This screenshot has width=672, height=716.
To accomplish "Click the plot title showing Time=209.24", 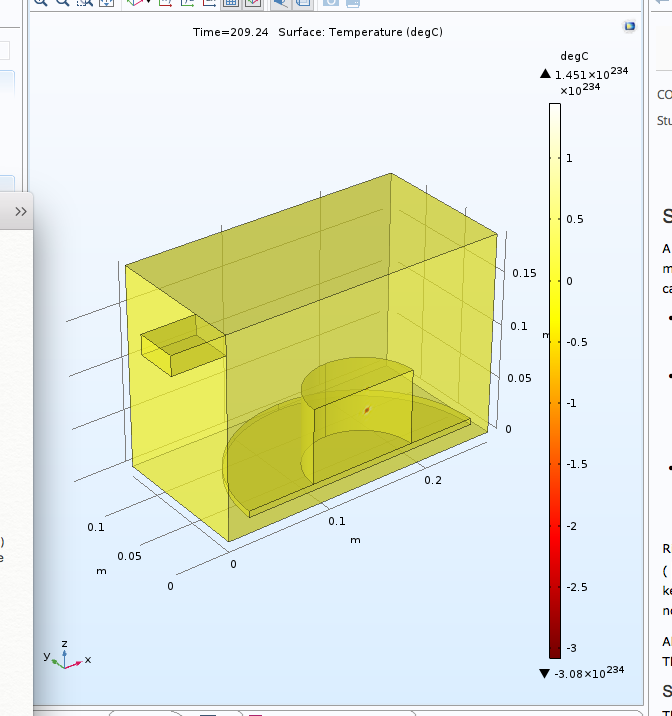I will (x=317, y=33).
